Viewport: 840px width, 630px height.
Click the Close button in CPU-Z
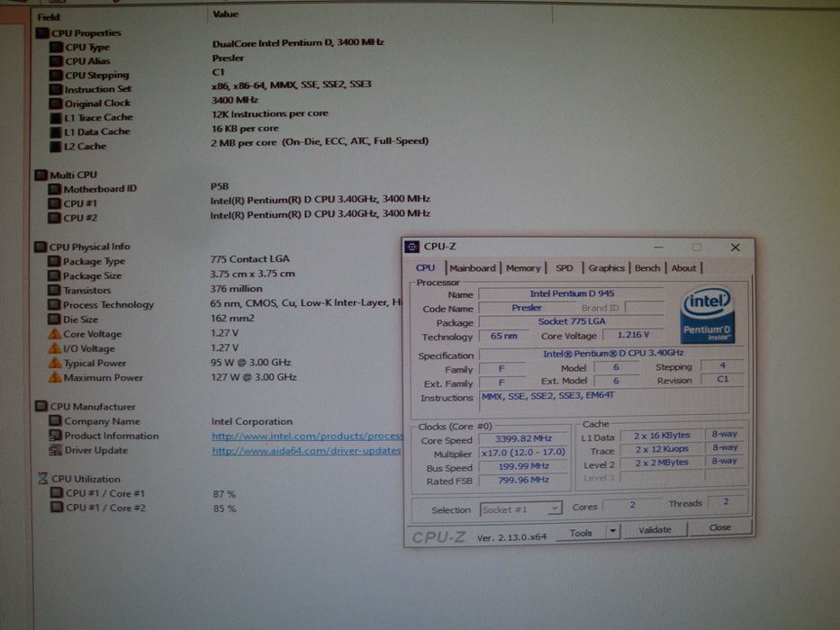click(x=720, y=527)
